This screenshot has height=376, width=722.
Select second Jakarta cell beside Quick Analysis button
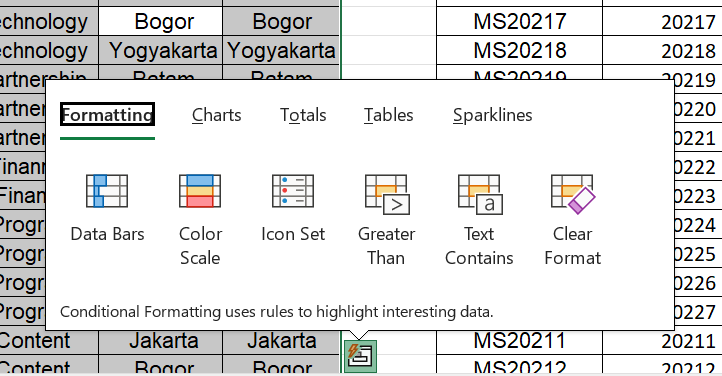(281, 341)
